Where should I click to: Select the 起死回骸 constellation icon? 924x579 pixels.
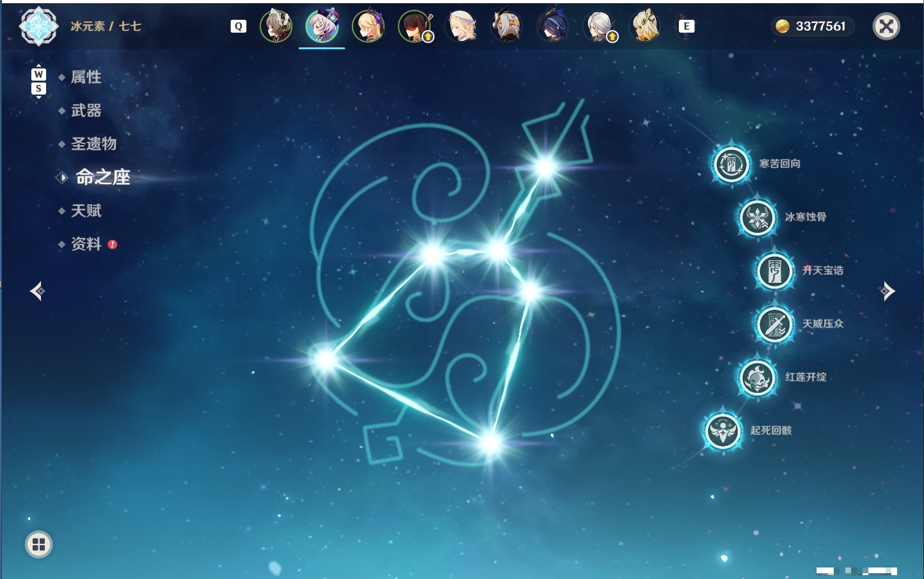[723, 431]
